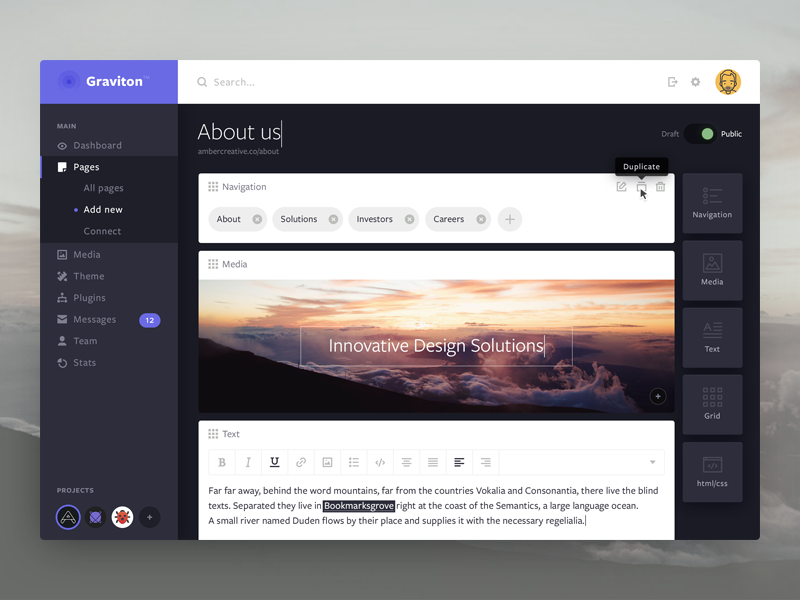Grab the Media block drag handle
Image resolution: width=800 pixels, height=600 pixels.
[x=213, y=264]
